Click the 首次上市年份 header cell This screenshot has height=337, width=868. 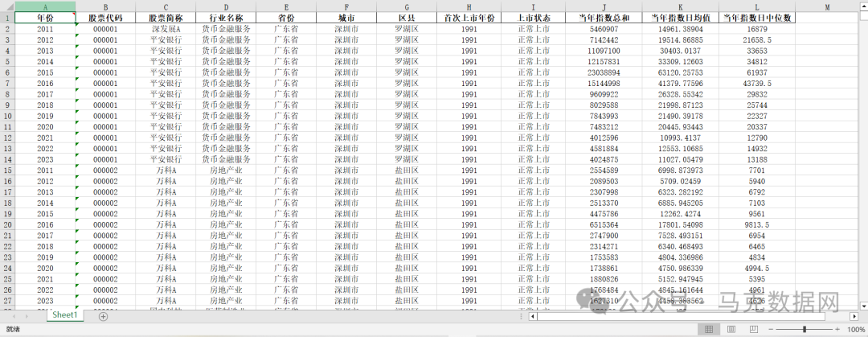coord(469,18)
